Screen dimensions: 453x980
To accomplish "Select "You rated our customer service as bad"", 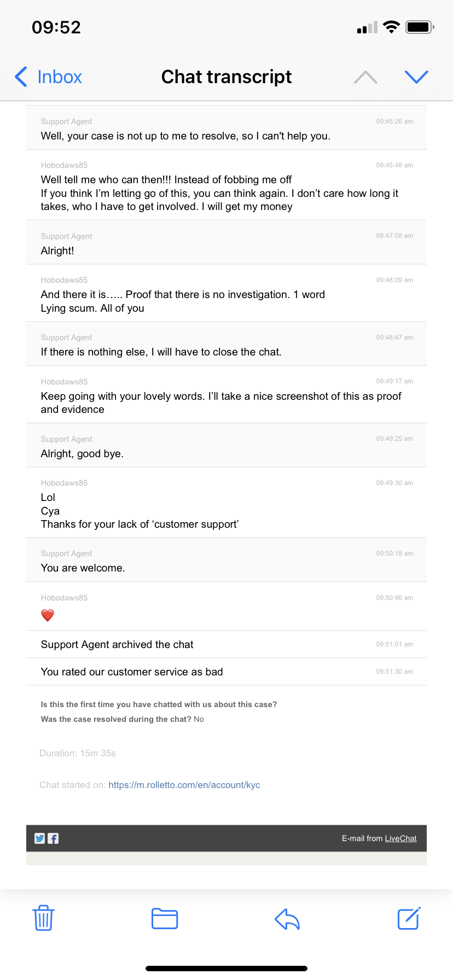I will [226, 672].
